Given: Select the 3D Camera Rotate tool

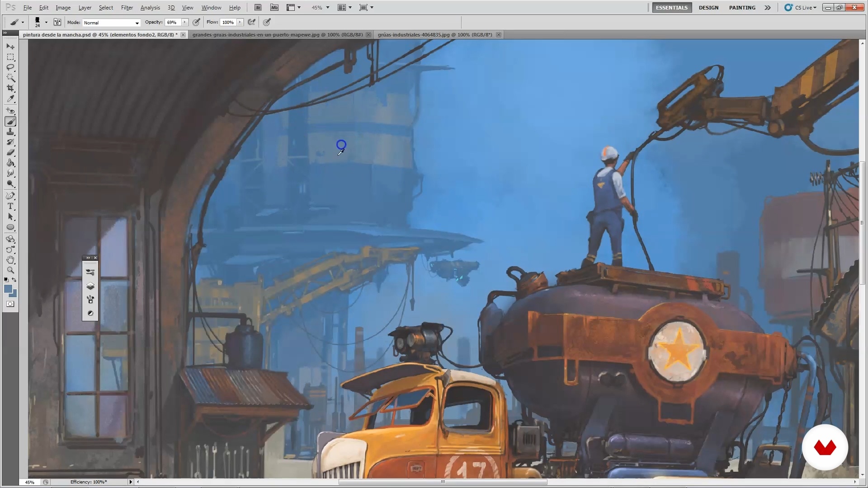Looking at the screenshot, I should click(x=10, y=249).
